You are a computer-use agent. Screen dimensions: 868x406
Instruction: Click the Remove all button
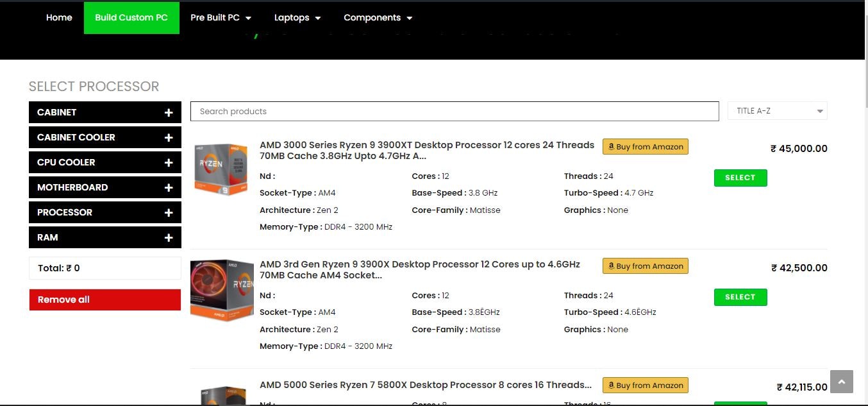pos(104,300)
